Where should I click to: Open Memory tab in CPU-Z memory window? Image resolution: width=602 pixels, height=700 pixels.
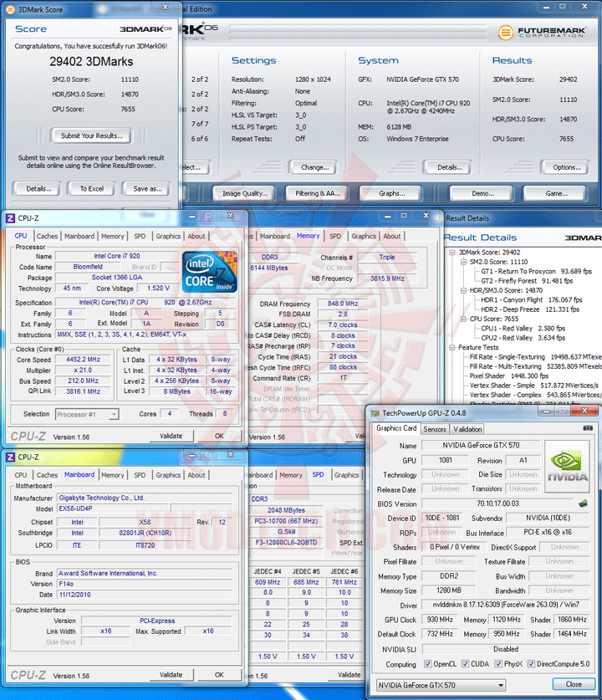[308, 236]
